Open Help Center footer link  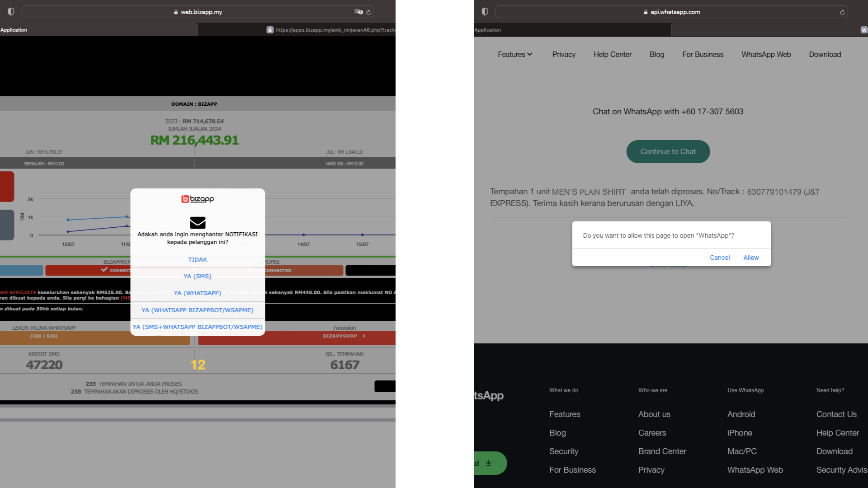838,433
